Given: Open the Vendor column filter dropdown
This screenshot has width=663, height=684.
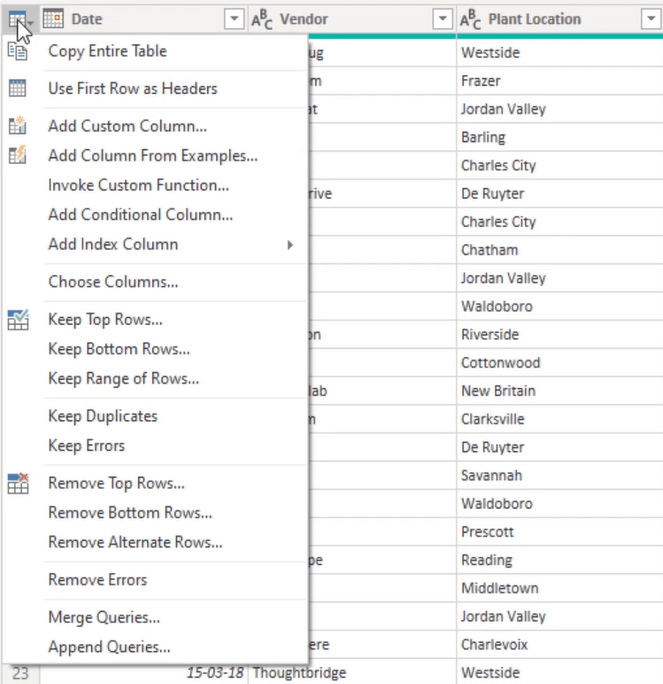Looking at the screenshot, I should (442, 19).
